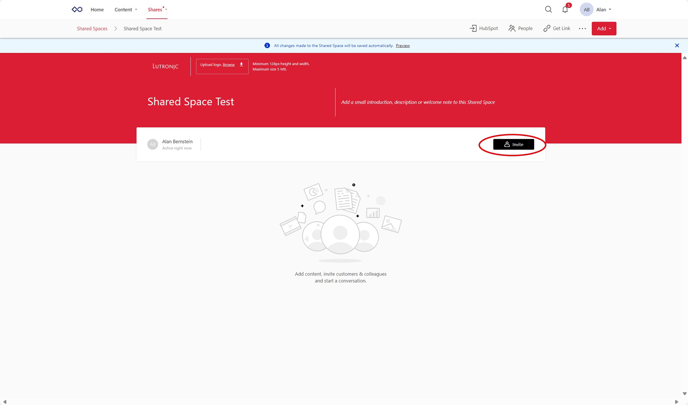
Task: Open the Preview link in banner
Action: [x=402, y=46]
